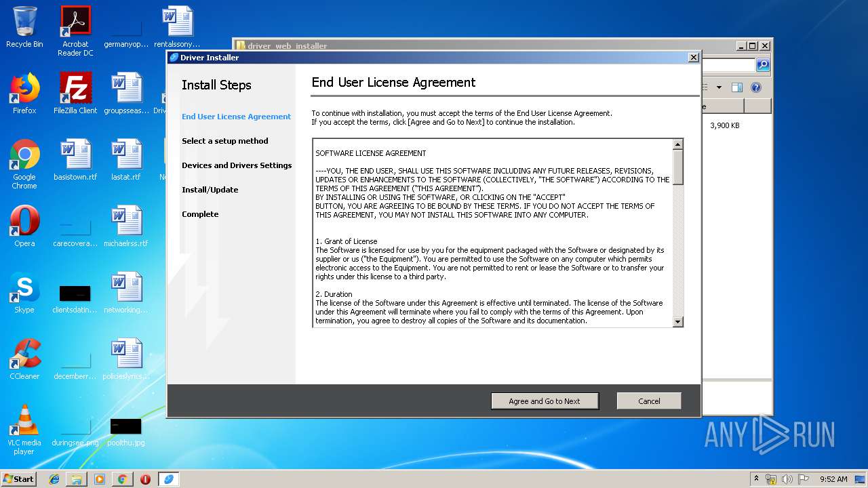Viewport: 868px width, 488px height.
Task: Select the End User License Agreement step
Action: (236, 117)
